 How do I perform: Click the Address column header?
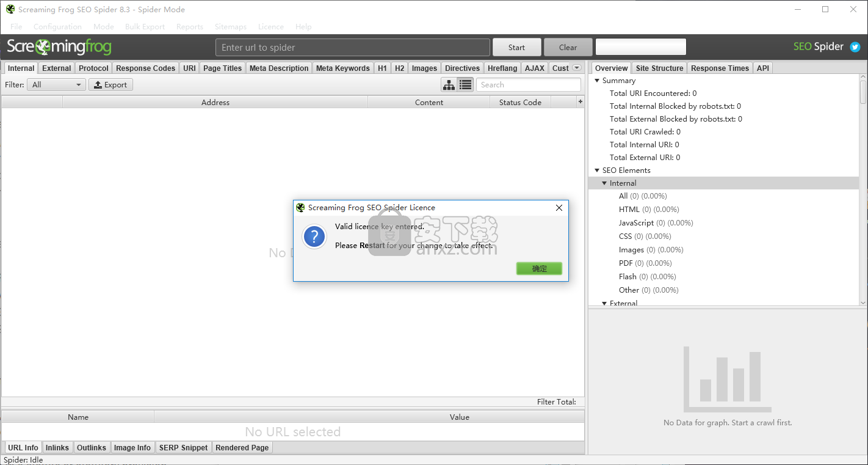[215, 102]
